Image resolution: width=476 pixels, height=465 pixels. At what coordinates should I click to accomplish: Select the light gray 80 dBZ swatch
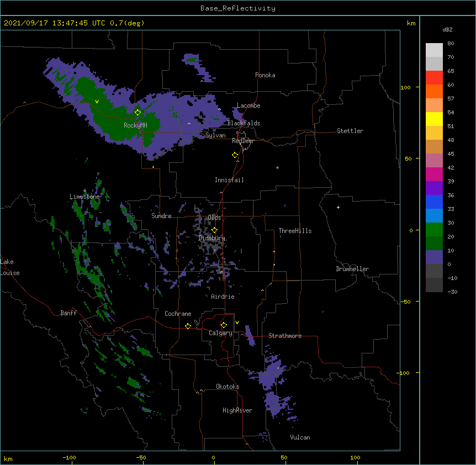434,50
